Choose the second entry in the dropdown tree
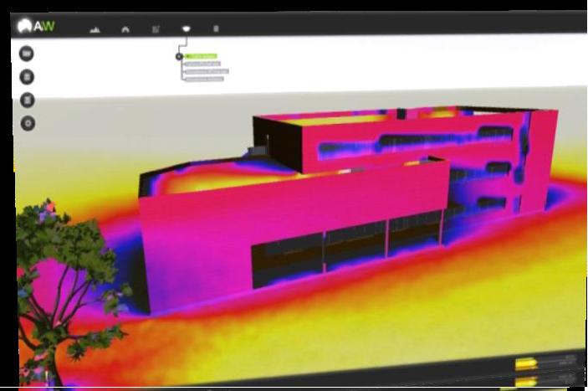The width and height of the screenshot is (588, 391). (x=203, y=64)
